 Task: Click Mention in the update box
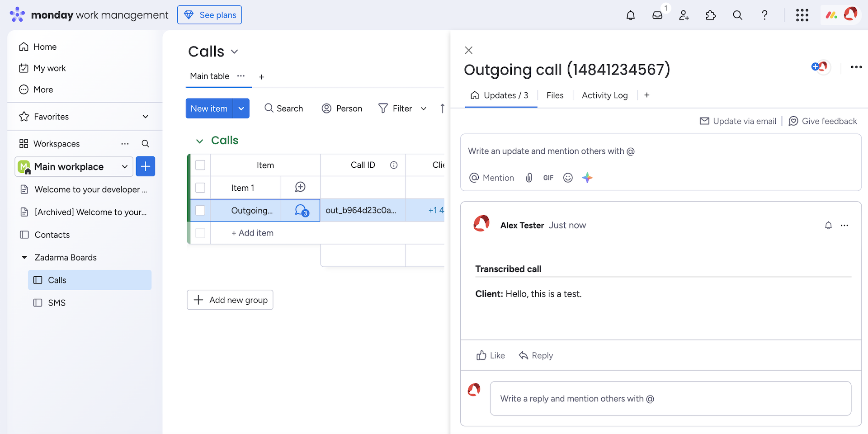click(491, 178)
